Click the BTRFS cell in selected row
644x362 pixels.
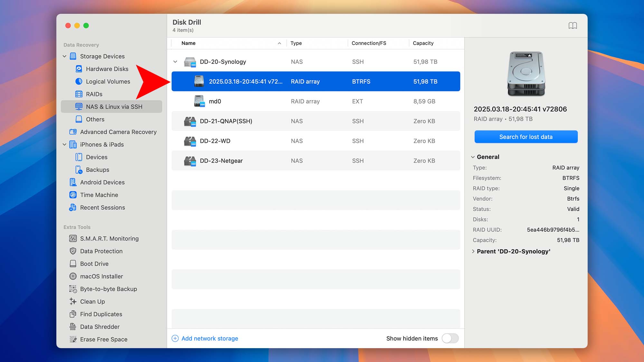point(361,81)
